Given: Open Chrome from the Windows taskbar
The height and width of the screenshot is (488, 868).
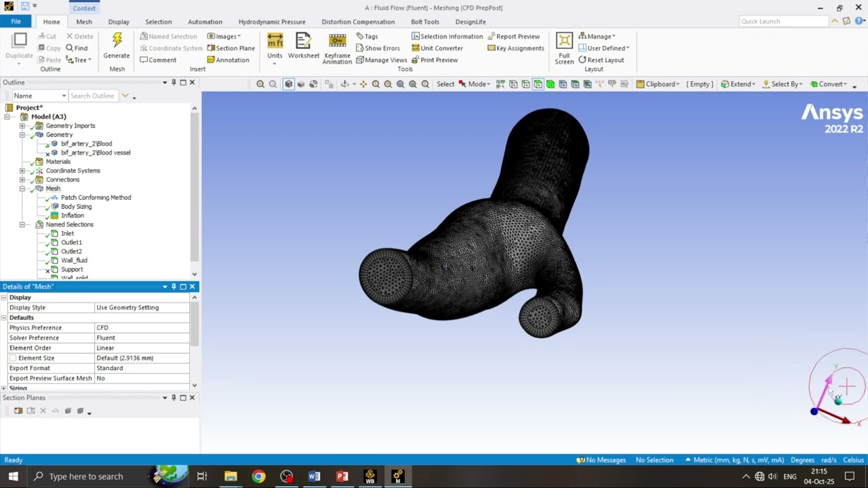Looking at the screenshot, I should [258, 476].
